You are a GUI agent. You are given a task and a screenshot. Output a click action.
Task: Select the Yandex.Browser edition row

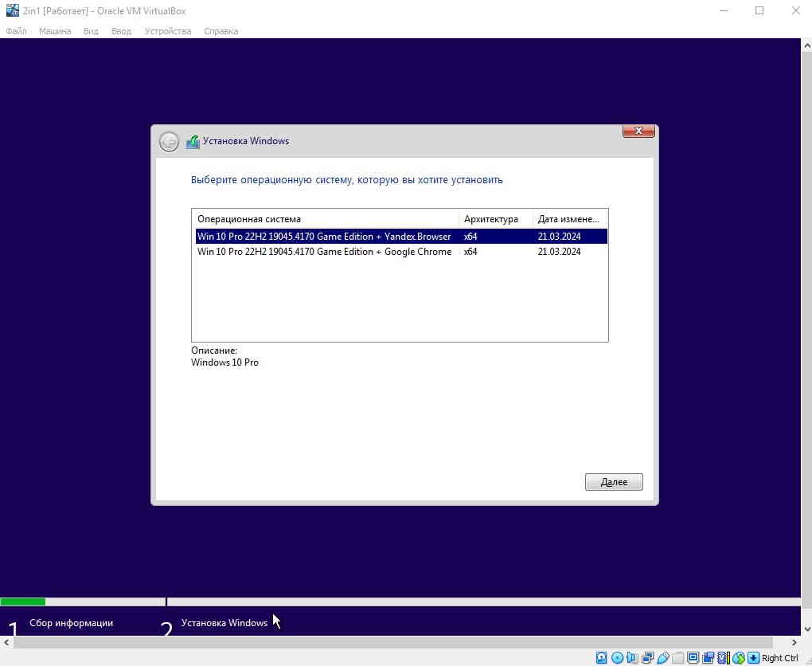click(x=401, y=237)
